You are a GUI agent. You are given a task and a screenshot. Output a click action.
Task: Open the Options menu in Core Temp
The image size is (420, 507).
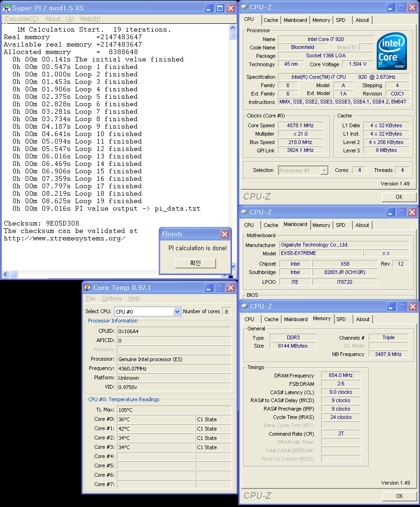112,298
